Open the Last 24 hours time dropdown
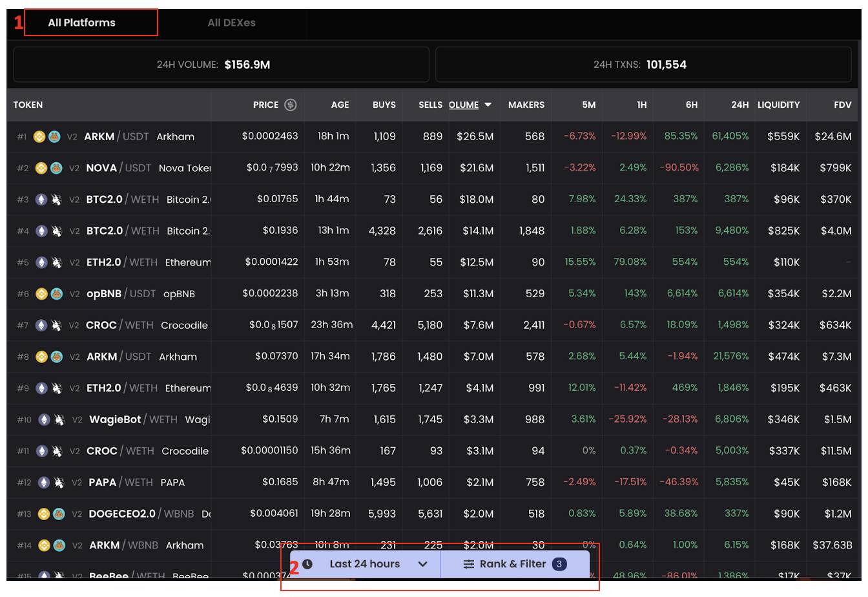This screenshot has width=868, height=597. 365,564
